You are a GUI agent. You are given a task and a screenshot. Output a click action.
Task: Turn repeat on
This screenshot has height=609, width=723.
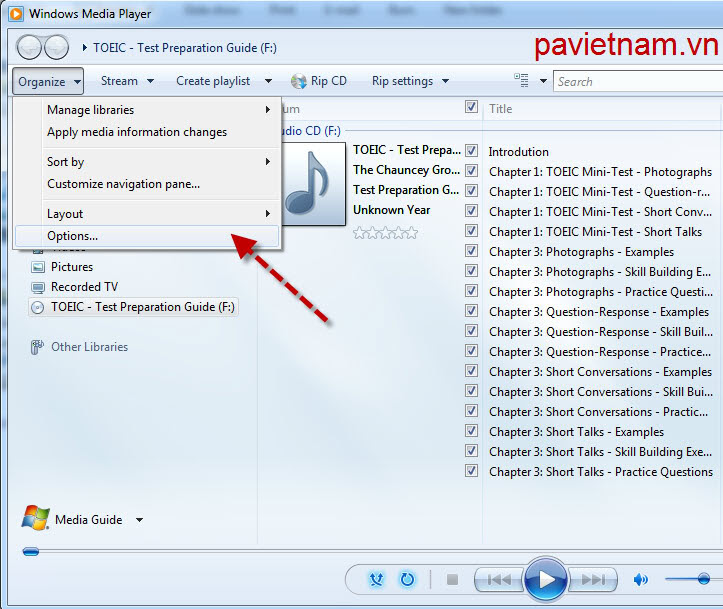point(407,579)
